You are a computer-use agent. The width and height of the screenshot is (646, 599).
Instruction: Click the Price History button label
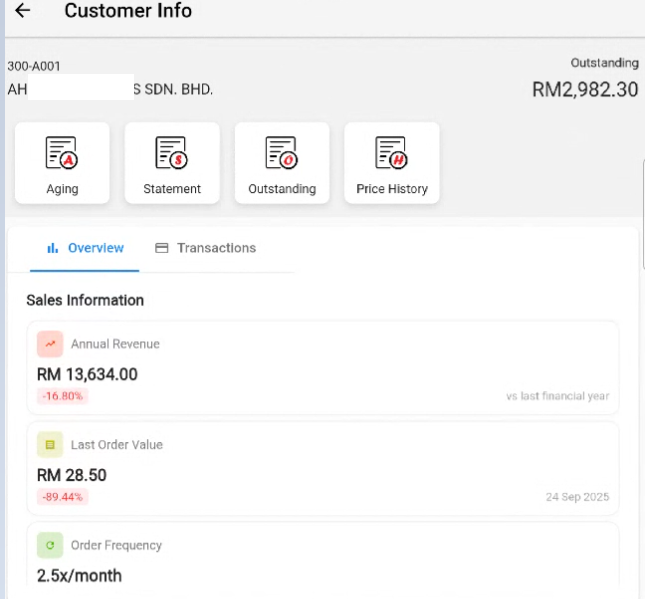pos(392,189)
